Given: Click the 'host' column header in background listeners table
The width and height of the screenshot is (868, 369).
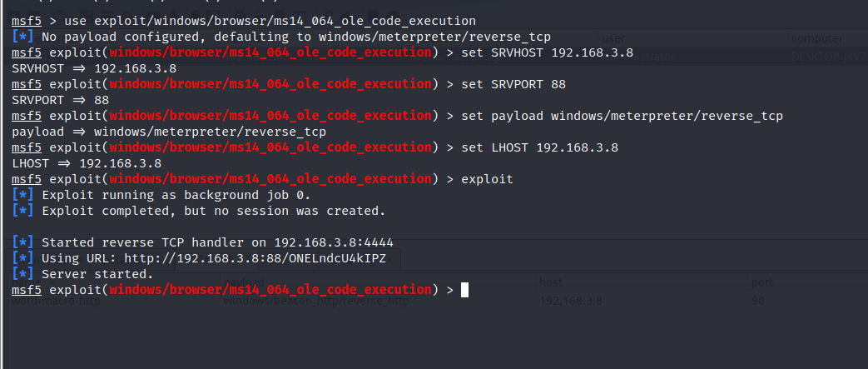Looking at the screenshot, I should coord(551,282).
